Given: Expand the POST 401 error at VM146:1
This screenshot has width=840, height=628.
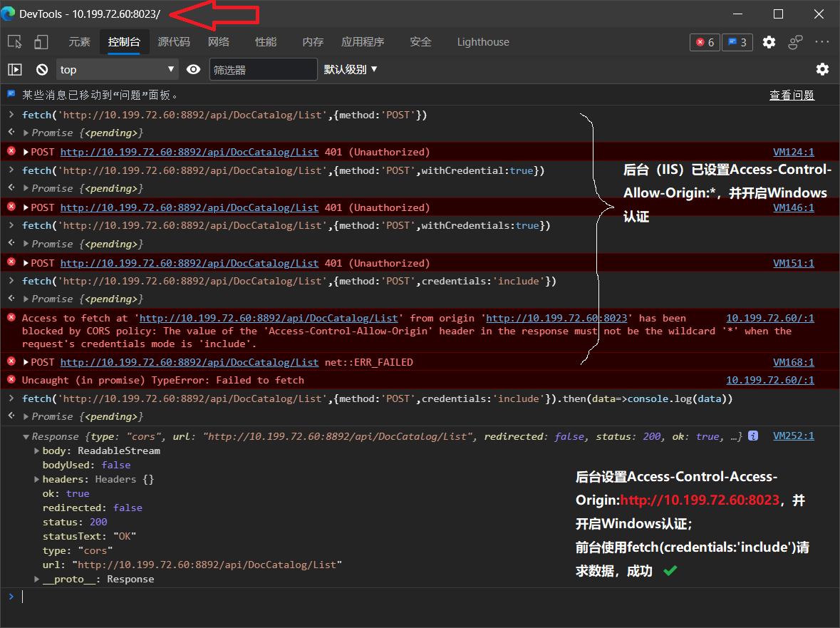Looking at the screenshot, I should click(26, 207).
